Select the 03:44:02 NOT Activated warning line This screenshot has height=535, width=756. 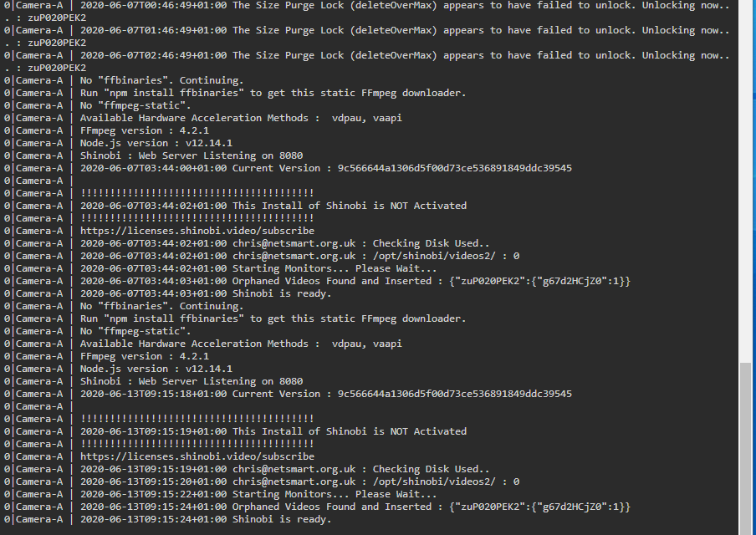coord(273,206)
